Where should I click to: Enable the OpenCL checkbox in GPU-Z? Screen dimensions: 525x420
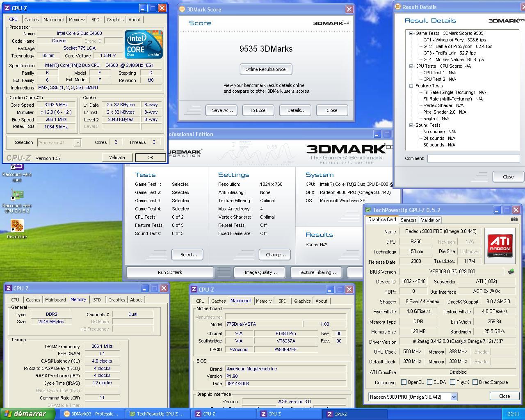pos(404,382)
